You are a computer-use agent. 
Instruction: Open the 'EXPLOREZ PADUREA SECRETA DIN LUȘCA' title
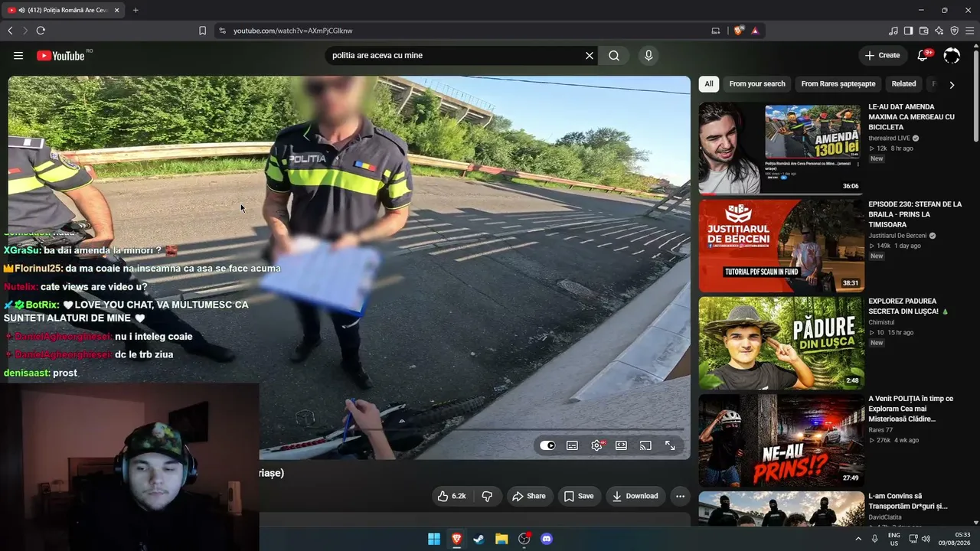pyautogui.click(x=909, y=306)
